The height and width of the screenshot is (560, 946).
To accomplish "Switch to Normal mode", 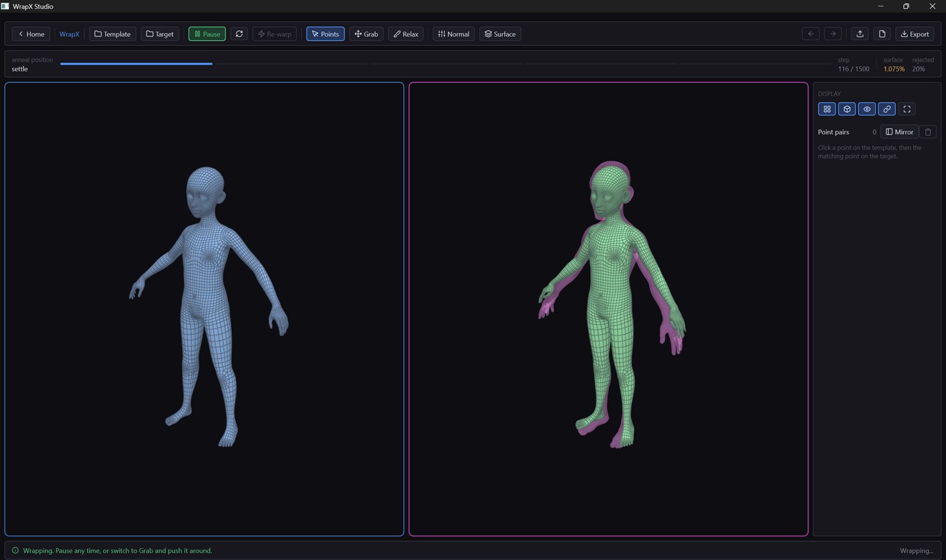I will (x=453, y=33).
